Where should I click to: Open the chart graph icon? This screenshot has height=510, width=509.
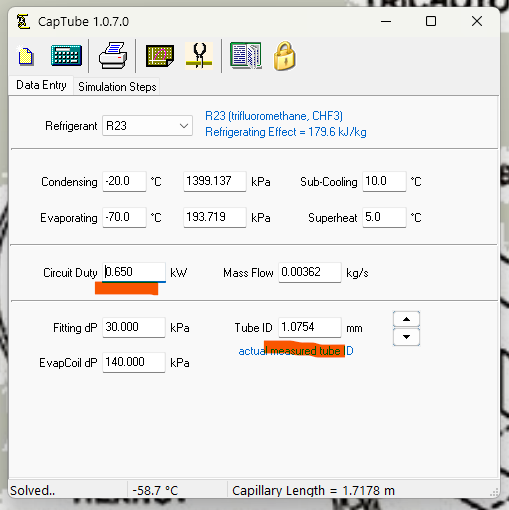coord(160,56)
